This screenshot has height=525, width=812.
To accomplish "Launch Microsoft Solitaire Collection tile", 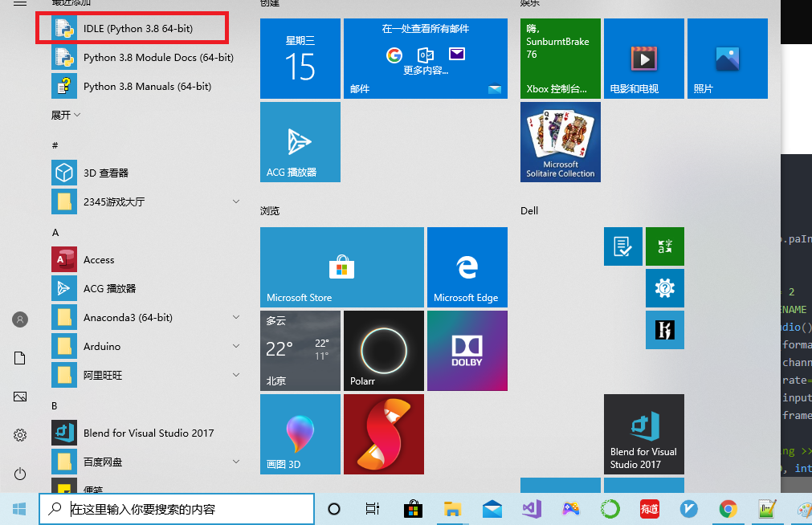I will [561, 142].
